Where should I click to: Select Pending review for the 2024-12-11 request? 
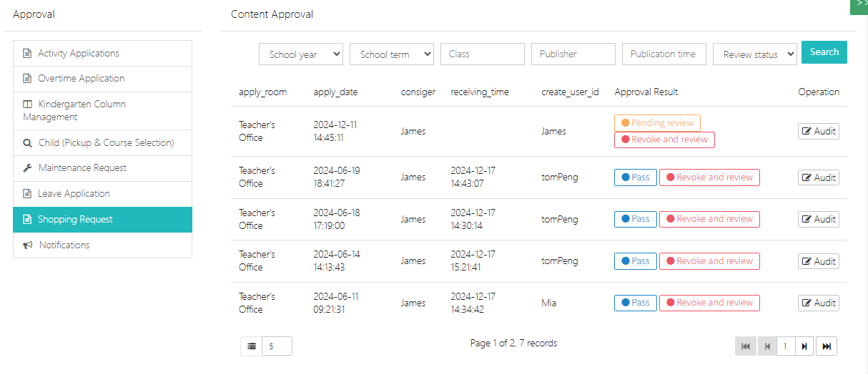click(657, 123)
